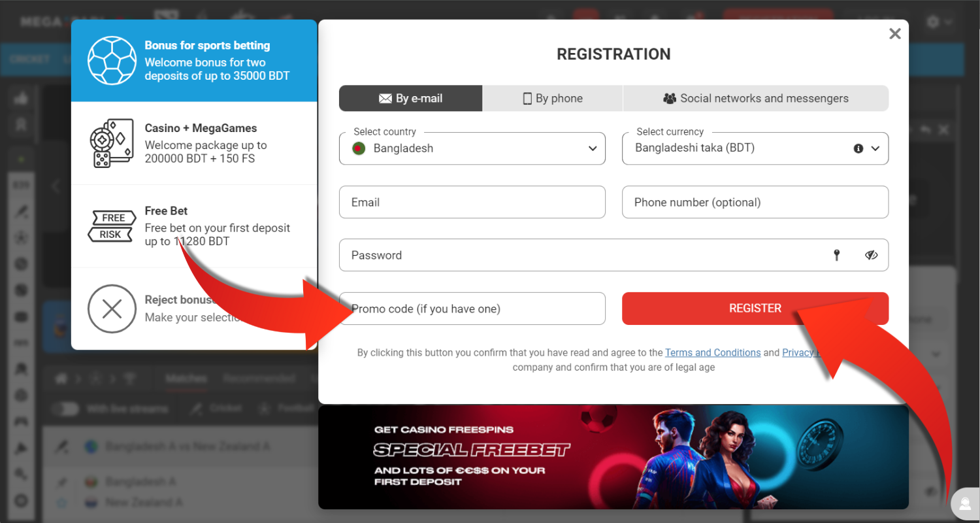Toggle the With live streams switch
The height and width of the screenshot is (523, 980).
(65, 409)
